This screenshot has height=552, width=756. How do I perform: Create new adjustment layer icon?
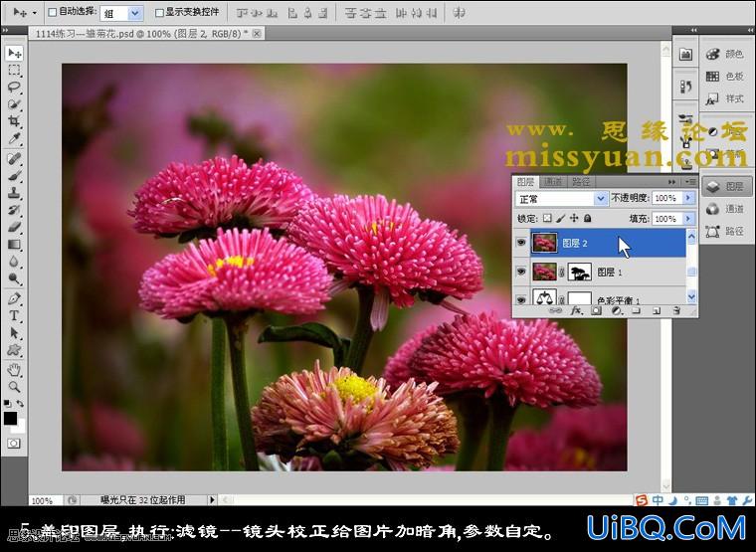tap(616, 311)
